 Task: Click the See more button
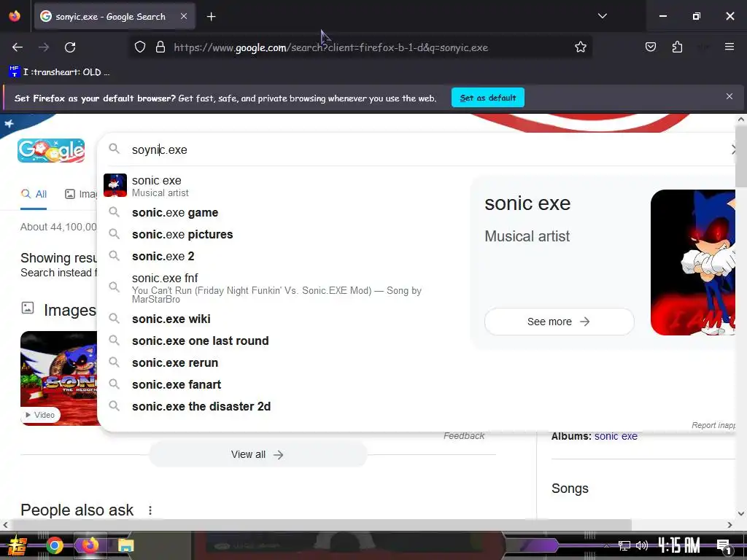click(559, 322)
